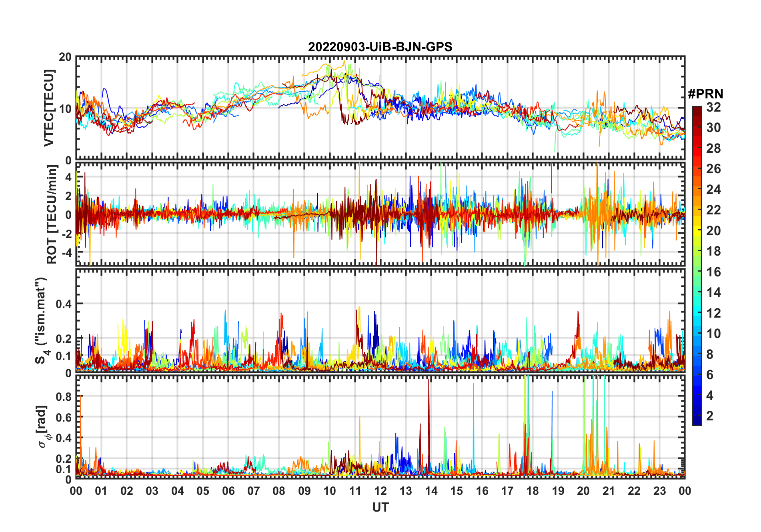Click the x-axis tick label 18
Viewport: 761px width, 532px height.
pos(533,491)
